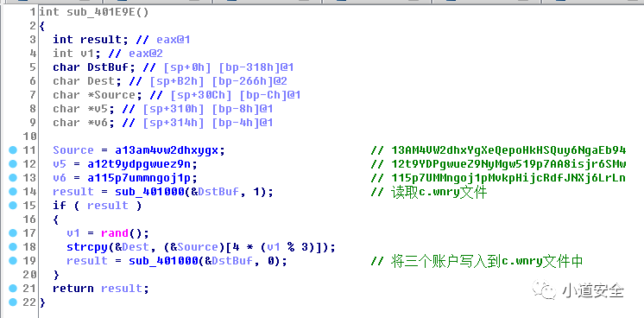Select Dest in the char Dest declaration
Screen dimensions: 644x318
tap(101, 81)
